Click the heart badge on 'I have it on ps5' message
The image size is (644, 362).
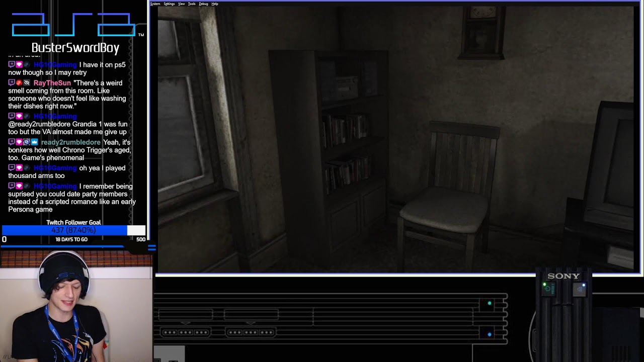[x=19, y=64]
